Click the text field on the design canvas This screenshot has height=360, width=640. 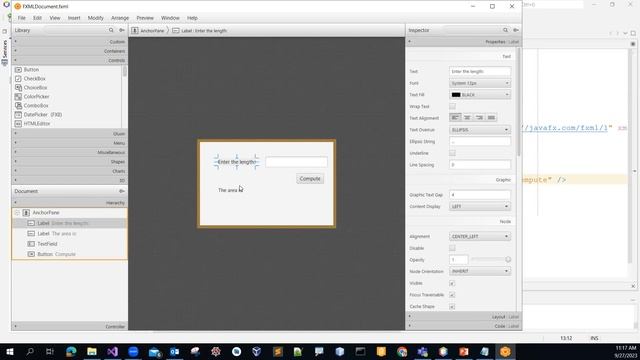coord(296,162)
